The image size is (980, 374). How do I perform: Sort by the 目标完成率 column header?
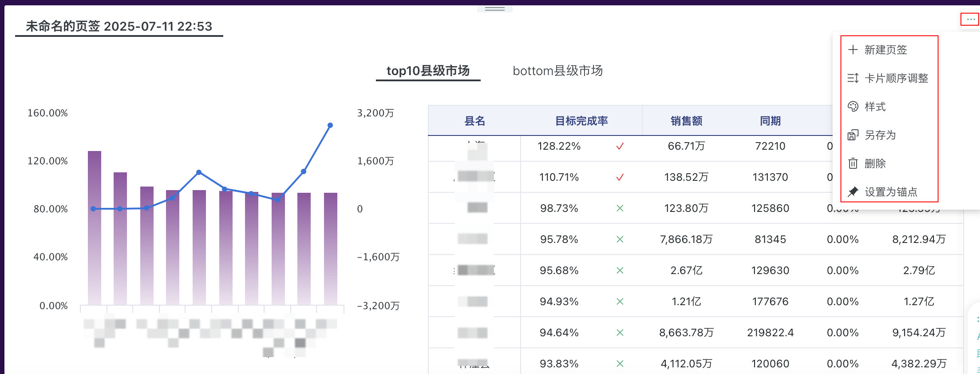(x=581, y=121)
